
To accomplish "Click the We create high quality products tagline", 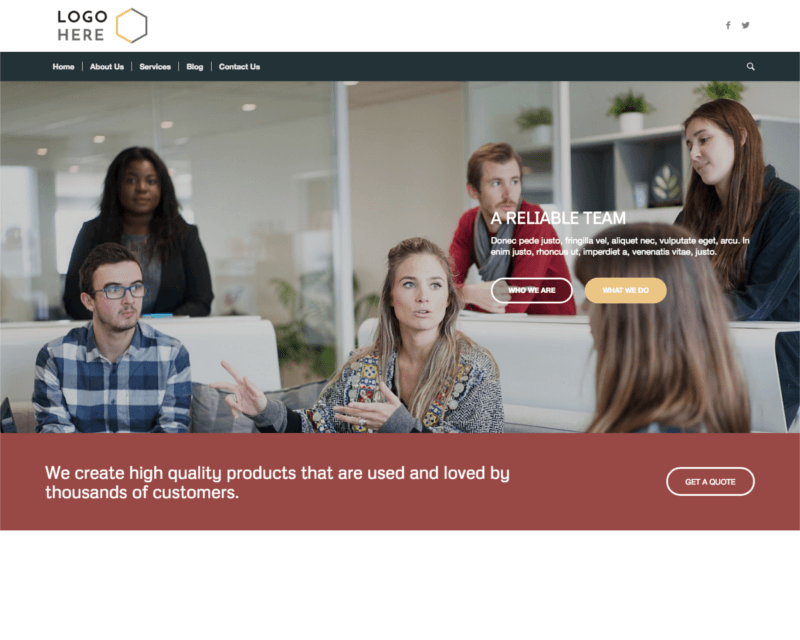I will click(x=277, y=482).
